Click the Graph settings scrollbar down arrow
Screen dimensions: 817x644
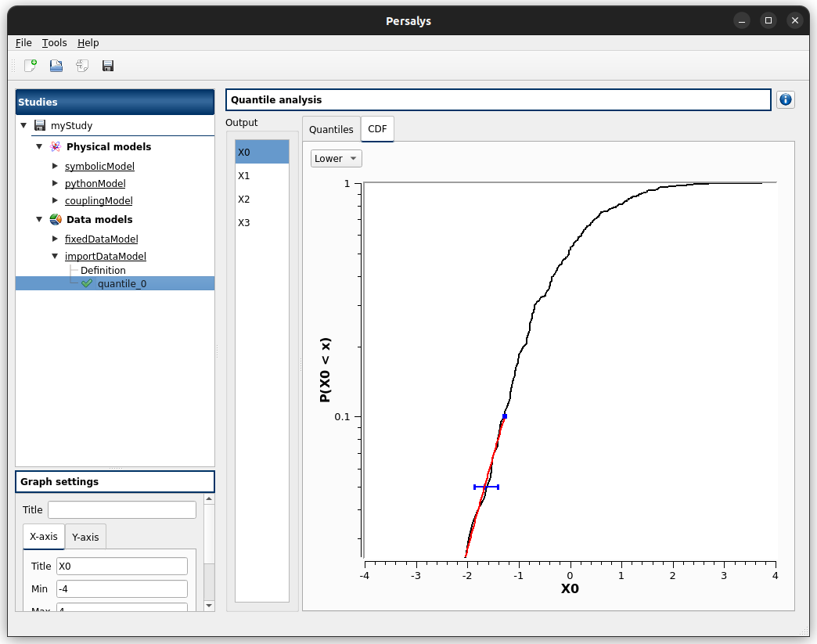[x=209, y=606]
